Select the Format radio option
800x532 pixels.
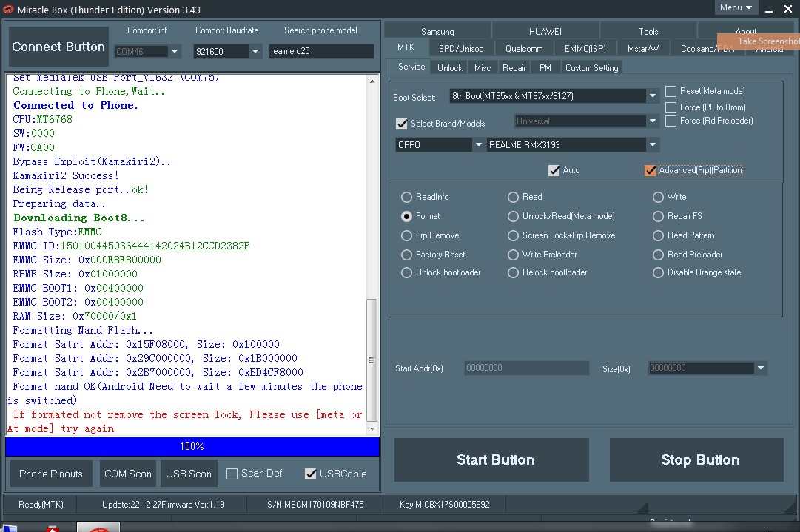point(406,216)
